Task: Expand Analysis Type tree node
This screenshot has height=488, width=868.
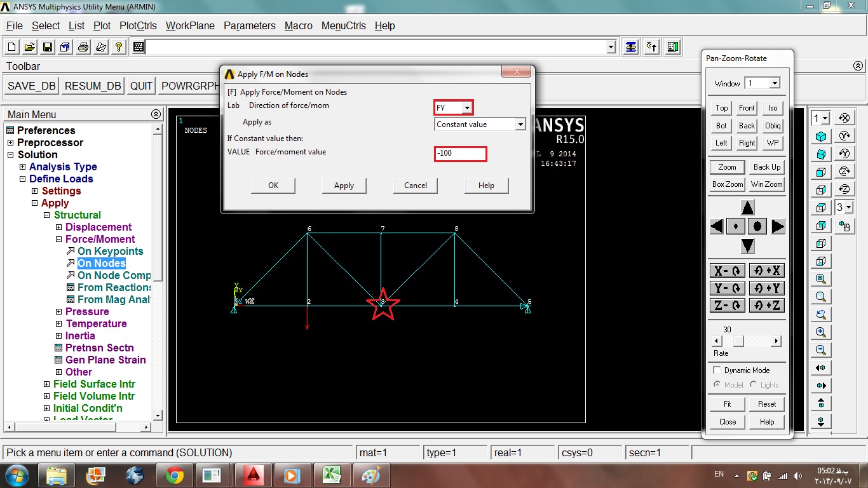Action: 22,166
